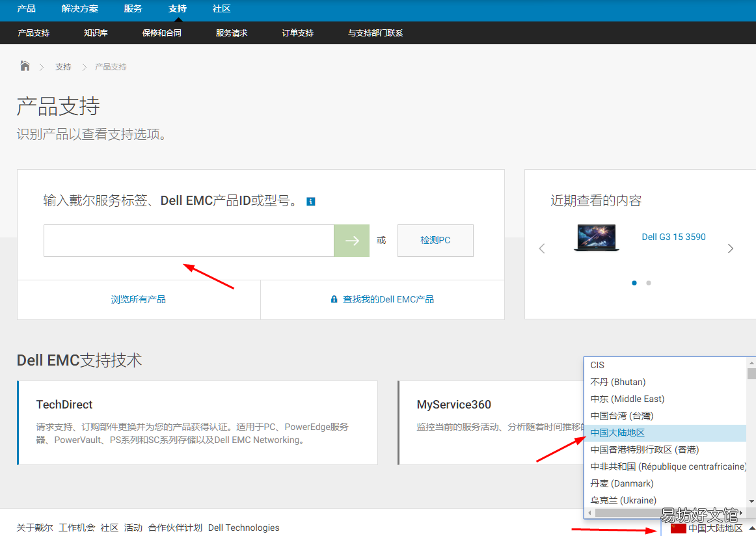The height and width of the screenshot is (536, 756).
Task: Click 支持 breadcrumb link
Action: coord(63,67)
